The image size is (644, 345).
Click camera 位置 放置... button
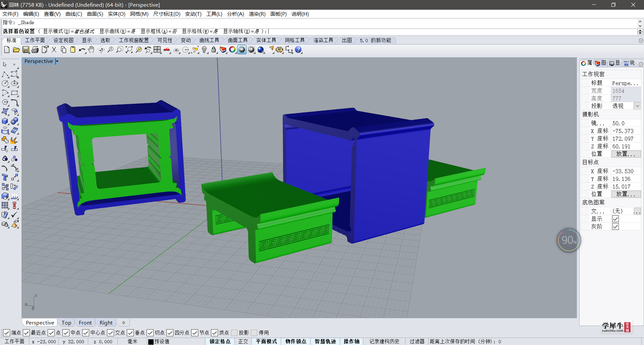[x=626, y=154]
